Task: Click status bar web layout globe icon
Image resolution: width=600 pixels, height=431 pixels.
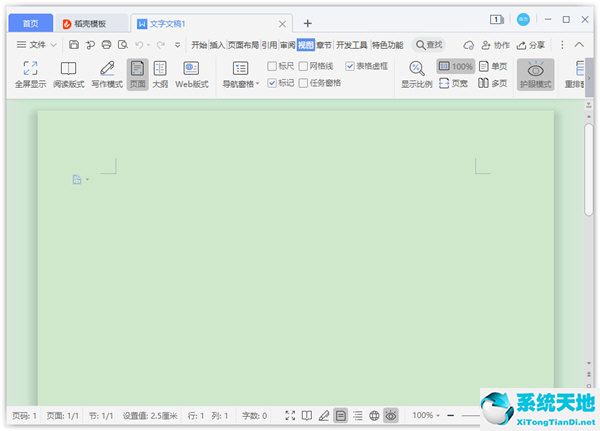Action: coord(374,415)
